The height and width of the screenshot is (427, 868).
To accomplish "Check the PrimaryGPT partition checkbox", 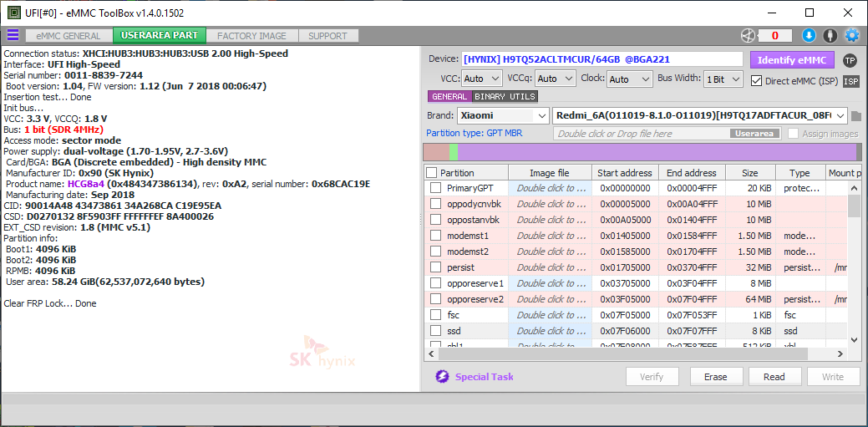I will [x=435, y=188].
